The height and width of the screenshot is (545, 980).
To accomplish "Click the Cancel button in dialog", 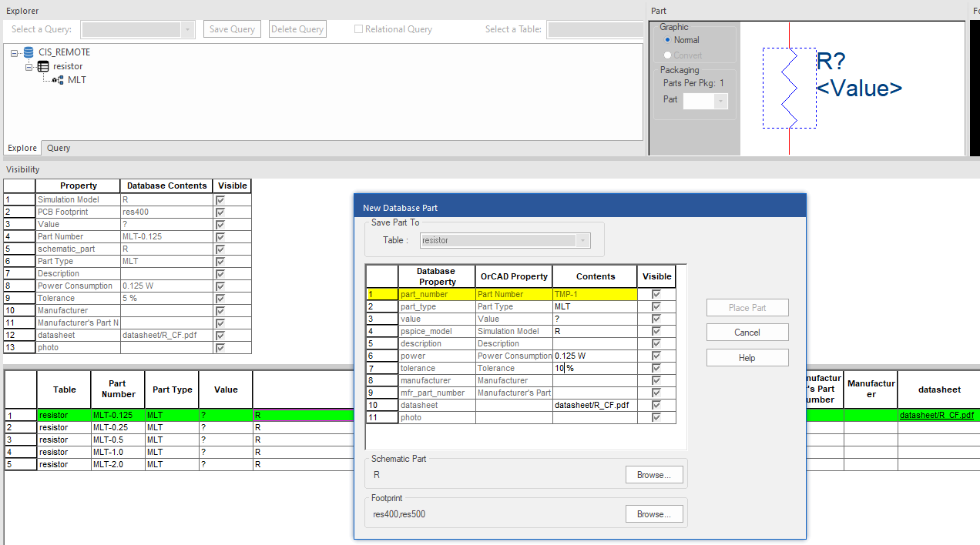I will point(747,333).
